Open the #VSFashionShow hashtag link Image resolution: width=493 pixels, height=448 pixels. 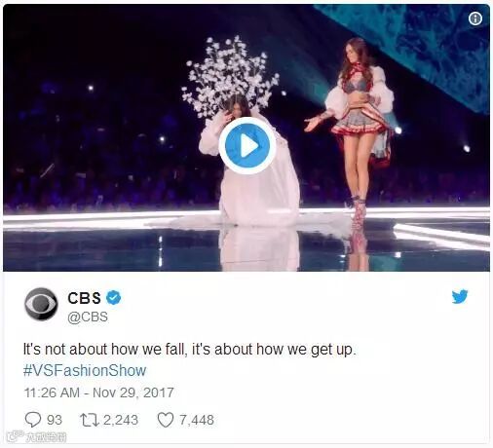click(x=85, y=370)
